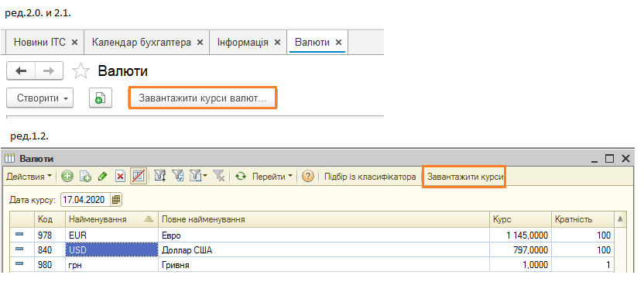This screenshot has height=282, width=644.
Task: Click Завантажити курси валют... button
Action: click(x=203, y=98)
